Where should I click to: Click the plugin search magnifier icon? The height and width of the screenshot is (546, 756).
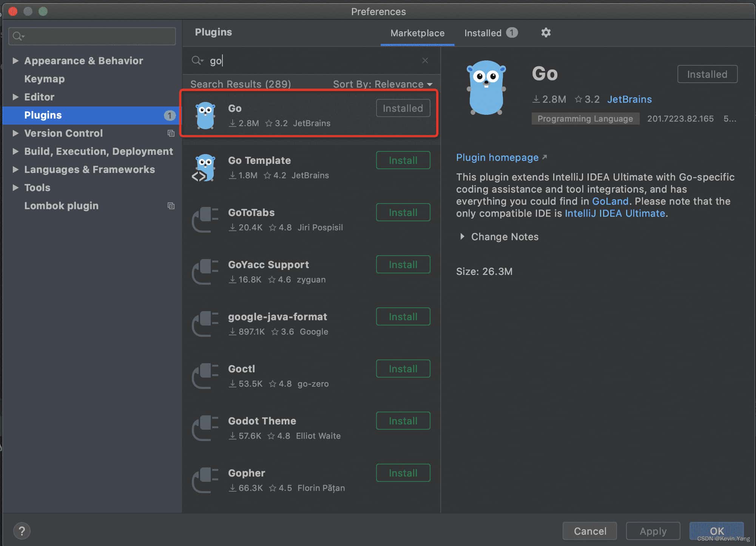(197, 60)
